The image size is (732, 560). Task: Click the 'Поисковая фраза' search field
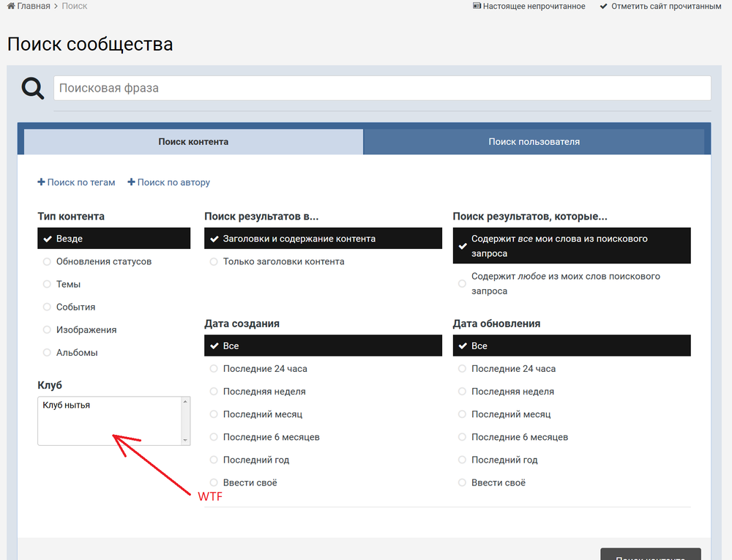(381, 89)
